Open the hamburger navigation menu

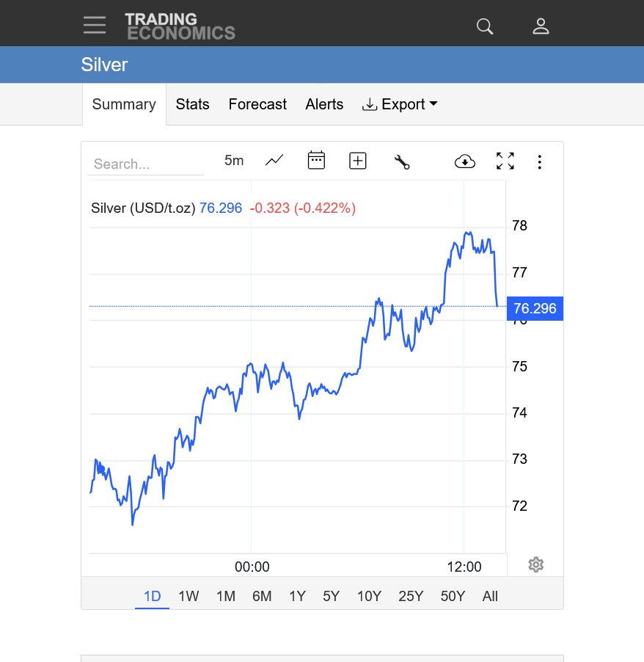click(x=95, y=25)
